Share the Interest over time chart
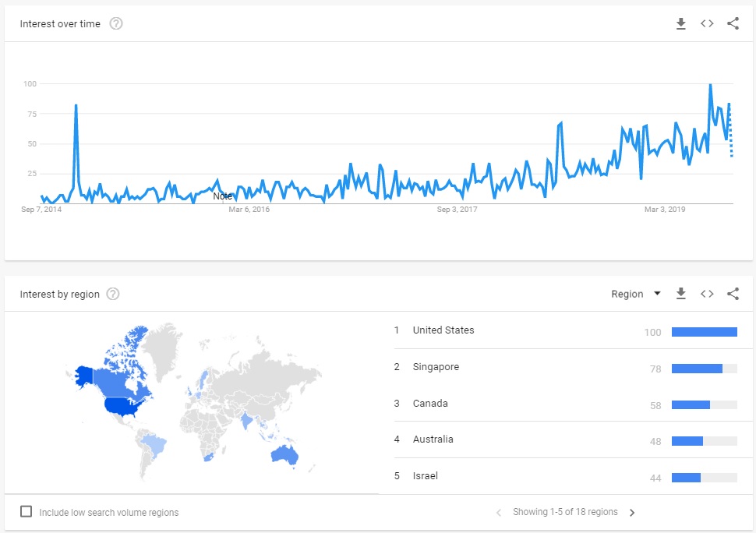The height and width of the screenshot is (533, 756). pos(733,23)
